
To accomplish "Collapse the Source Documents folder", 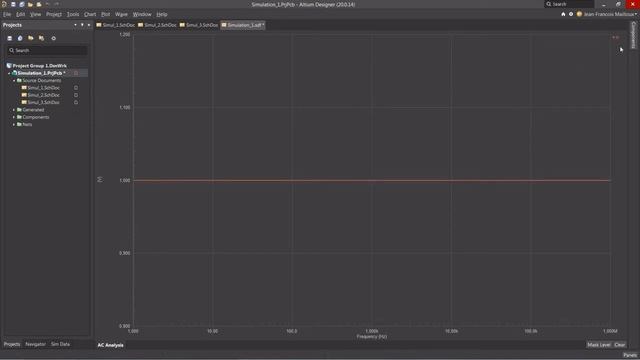I will [14, 80].
